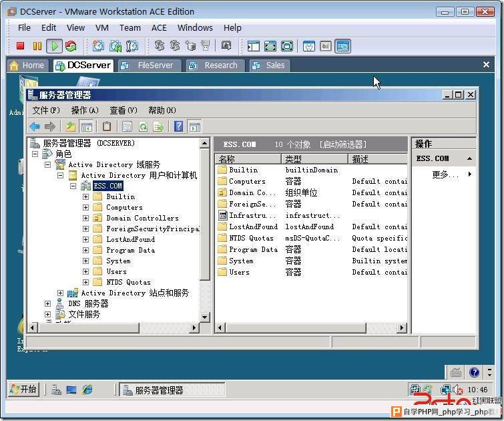
Task: Collapse the ESS.COM actions section arrow
Action: click(x=469, y=158)
